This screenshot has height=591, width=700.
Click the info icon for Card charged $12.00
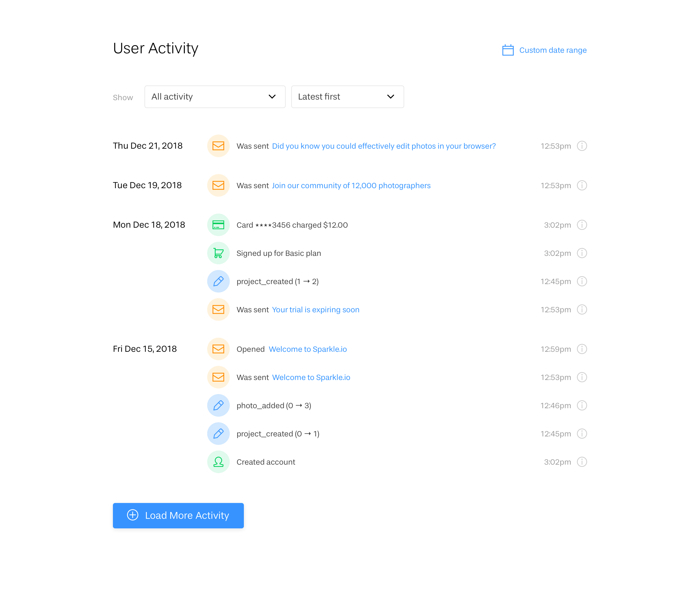582,225
